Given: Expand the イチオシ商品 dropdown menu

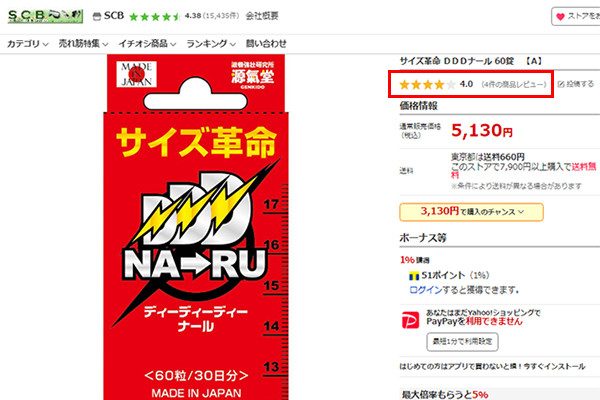Looking at the screenshot, I should click(x=147, y=44).
